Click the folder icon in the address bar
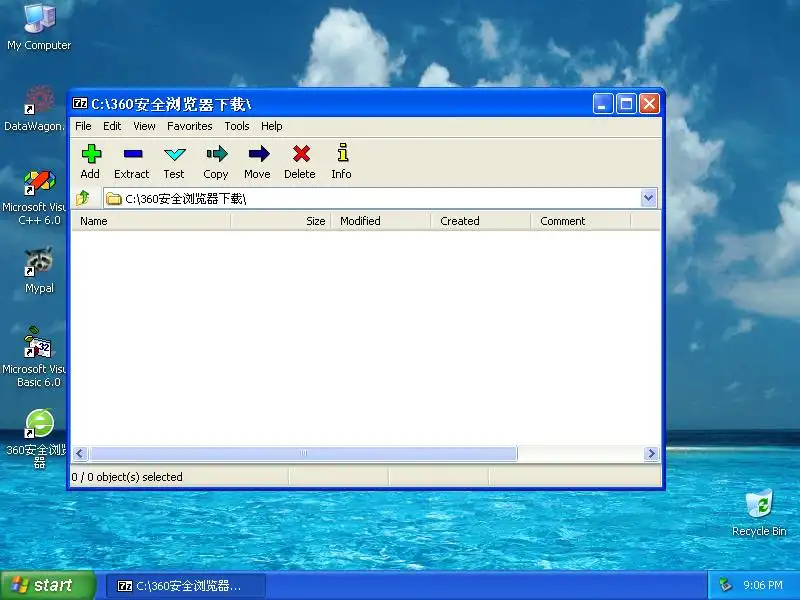This screenshot has height=600, width=800. click(x=114, y=198)
